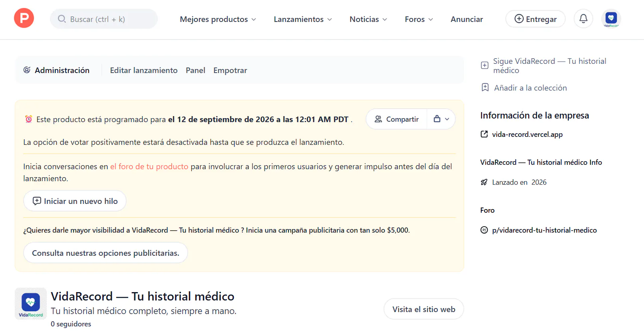The image size is (644, 336).
Task: Open the Anunciar menu item
Action: click(467, 19)
